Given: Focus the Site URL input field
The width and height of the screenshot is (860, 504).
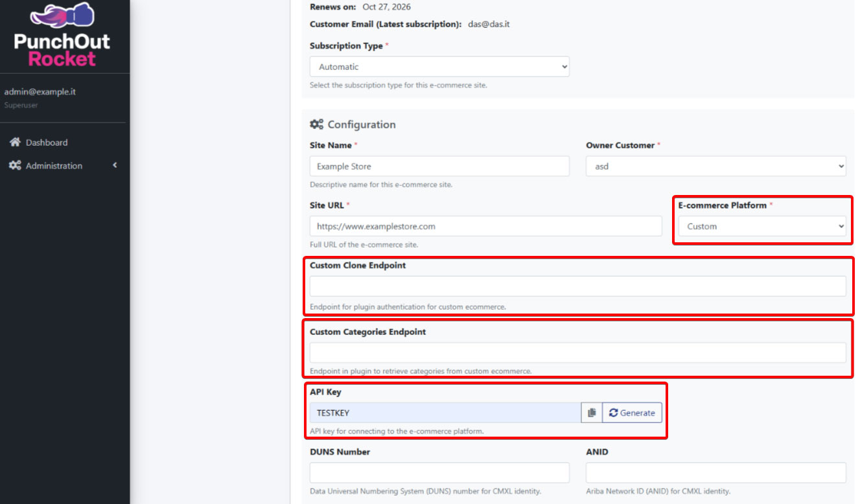Looking at the screenshot, I should pos(485,226).
